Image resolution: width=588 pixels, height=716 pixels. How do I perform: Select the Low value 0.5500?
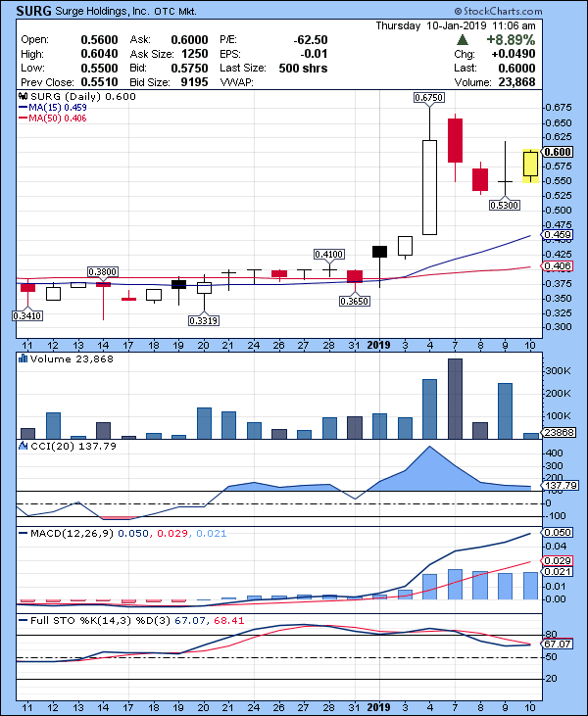(99, 69)
